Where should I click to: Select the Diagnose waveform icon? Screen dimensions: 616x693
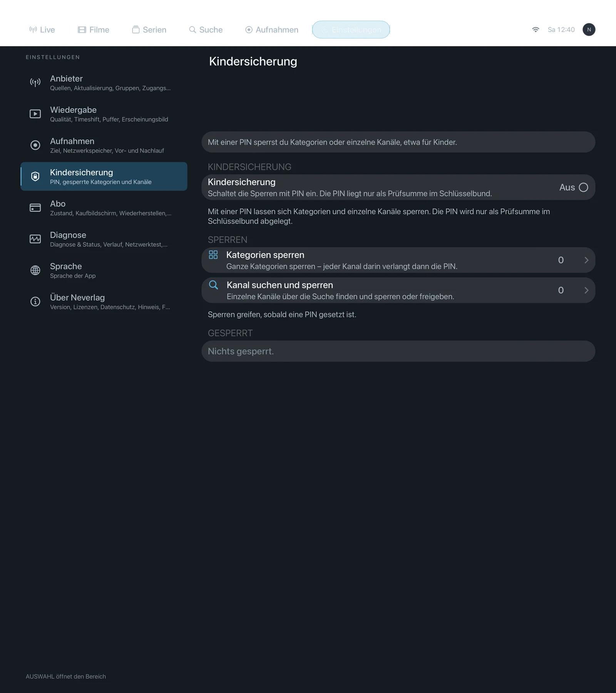click(35, 239)
